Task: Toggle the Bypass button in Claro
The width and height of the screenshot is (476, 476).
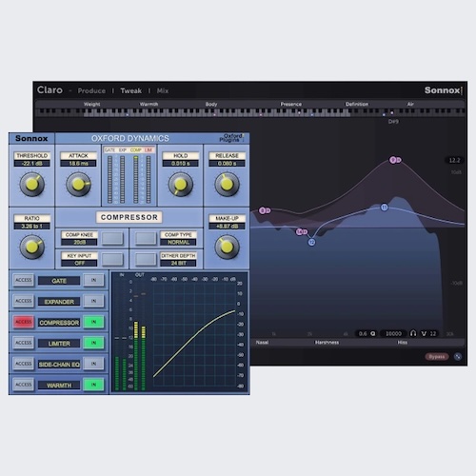Action: 437,357
